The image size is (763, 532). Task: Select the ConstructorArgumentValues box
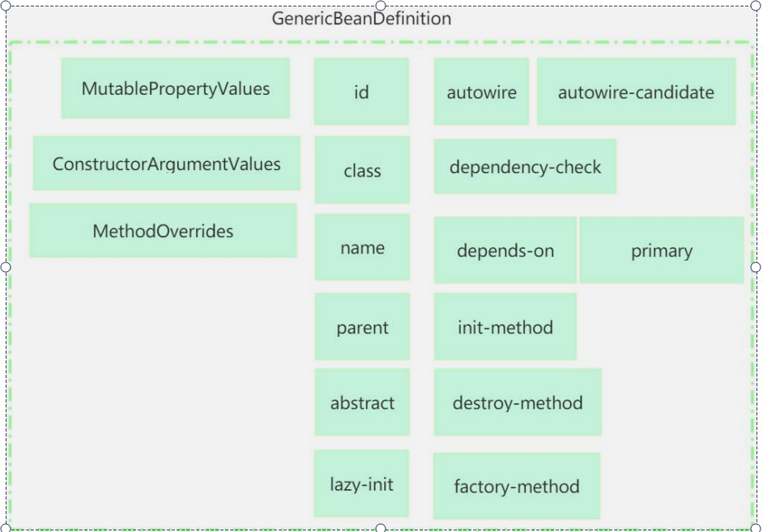coord(166,164)
